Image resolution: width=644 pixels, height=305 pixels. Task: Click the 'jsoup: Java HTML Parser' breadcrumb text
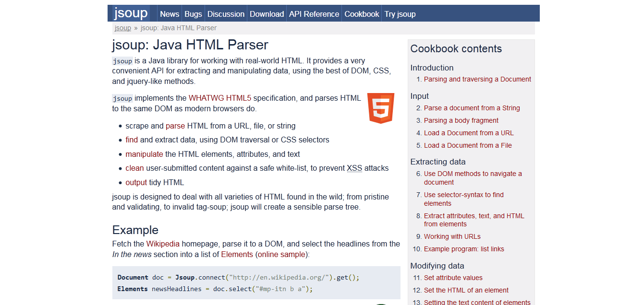[x=179, y=28]
